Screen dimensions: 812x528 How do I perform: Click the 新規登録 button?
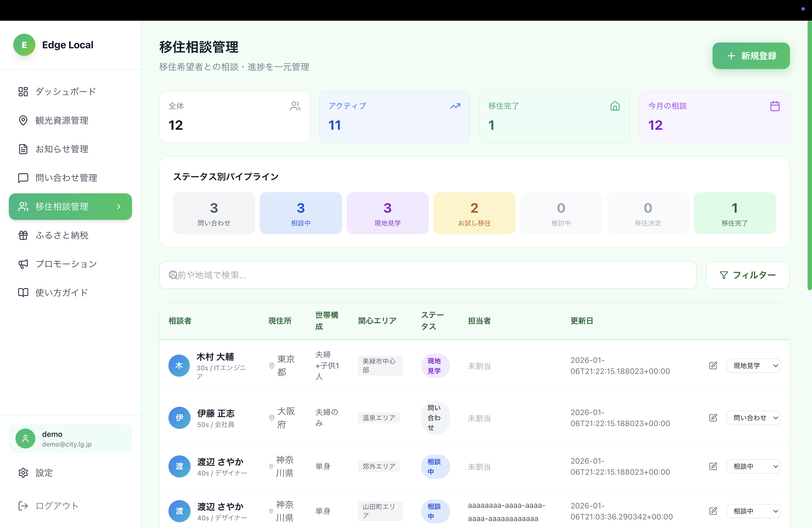coord(751,56)
